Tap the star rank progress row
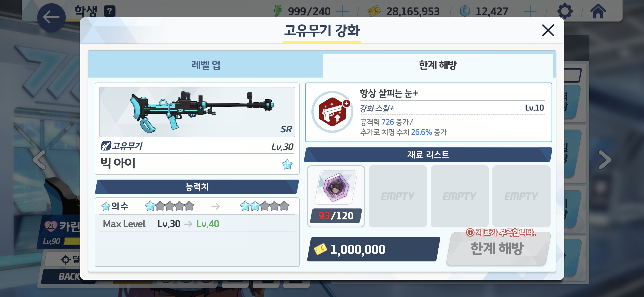 tap(197, 206)
